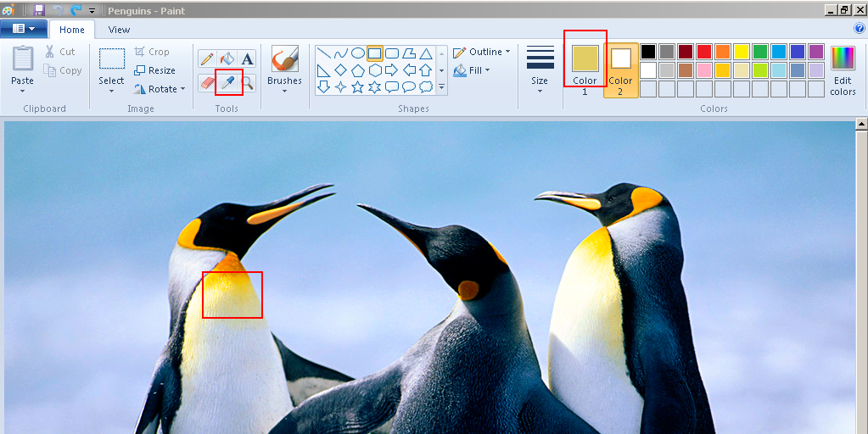Image resolution: width=868 pixels, height=434 pixels.
Task: Choose the straight Line shape
Action: click(324, 53)
